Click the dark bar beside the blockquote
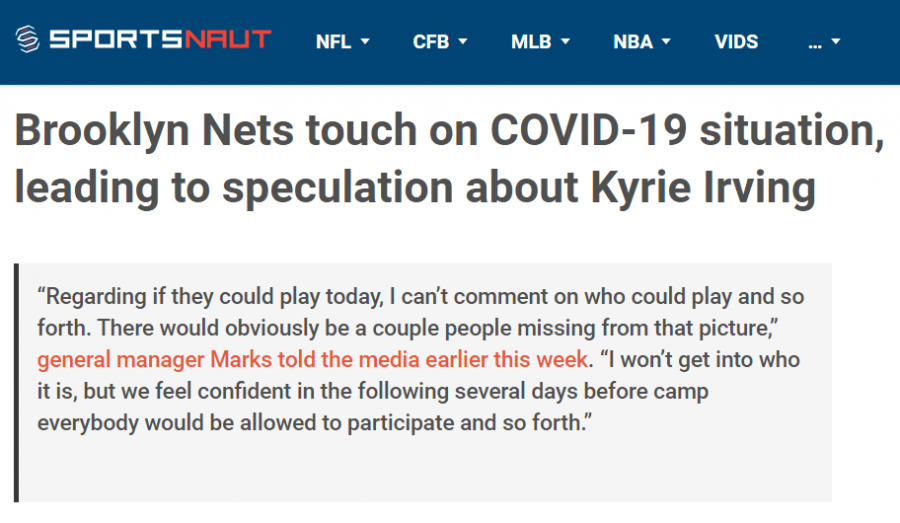 point(17,383)
